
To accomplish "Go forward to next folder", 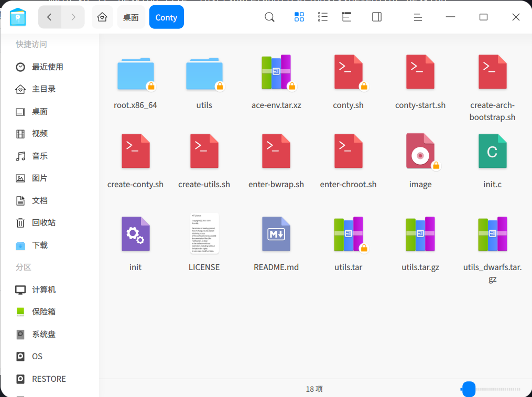I will click(73, 17).
